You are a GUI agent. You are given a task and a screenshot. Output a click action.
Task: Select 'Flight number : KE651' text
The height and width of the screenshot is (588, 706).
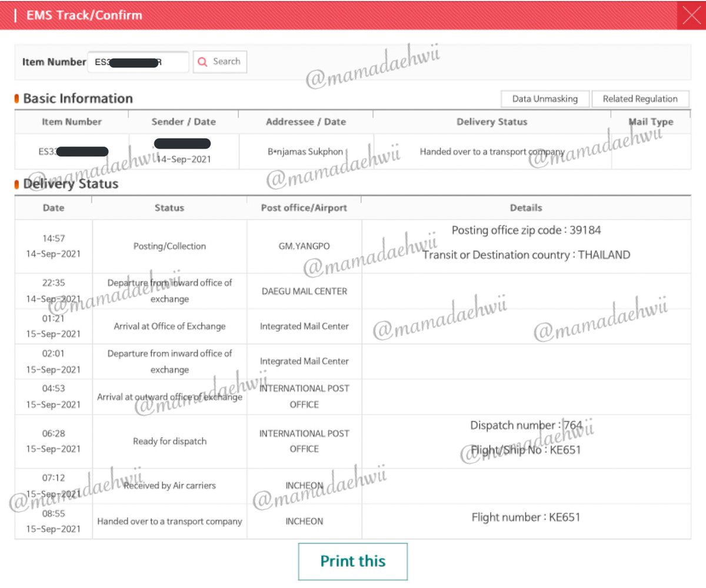click(x=527, y=517)
